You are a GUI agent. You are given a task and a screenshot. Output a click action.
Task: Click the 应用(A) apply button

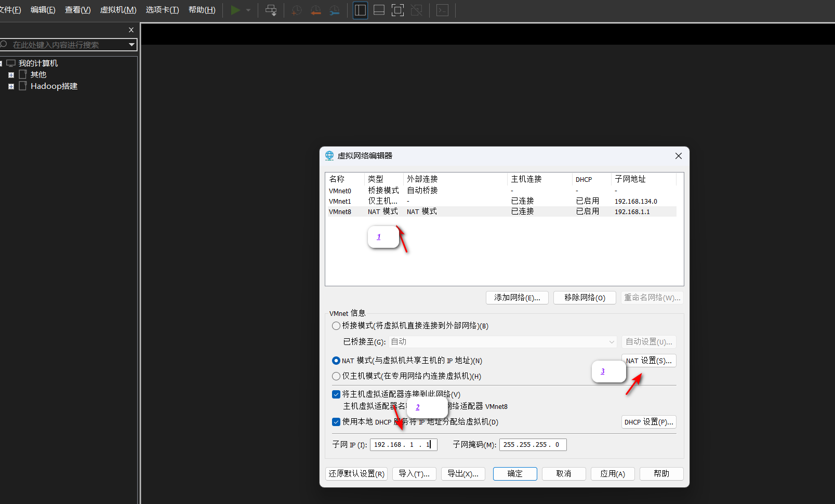click(612, 474)
